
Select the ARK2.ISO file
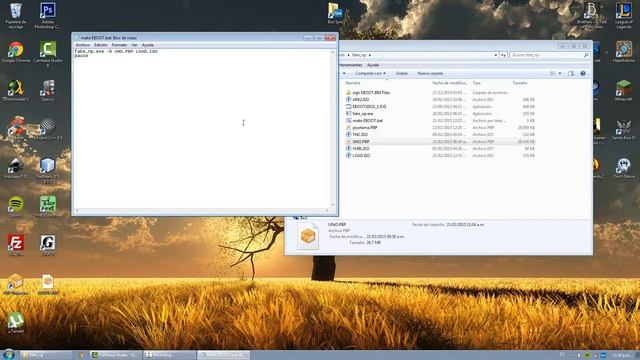point(360,100)
